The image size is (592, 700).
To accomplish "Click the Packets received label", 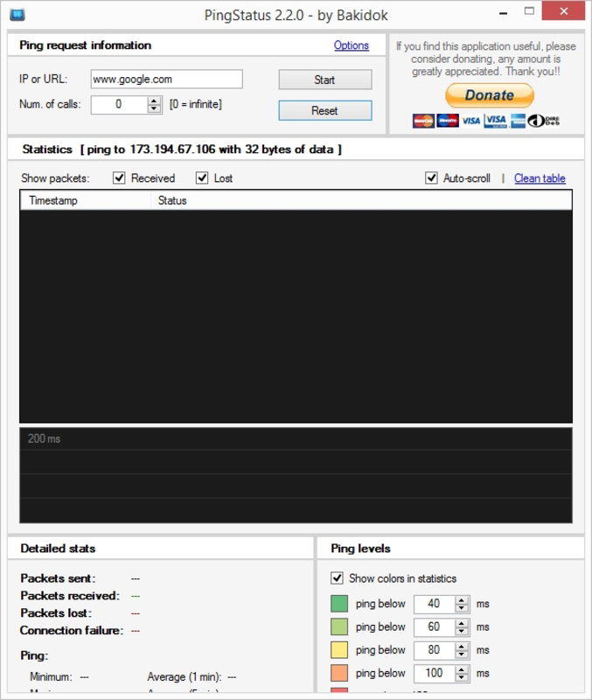I will click(70, 596).
